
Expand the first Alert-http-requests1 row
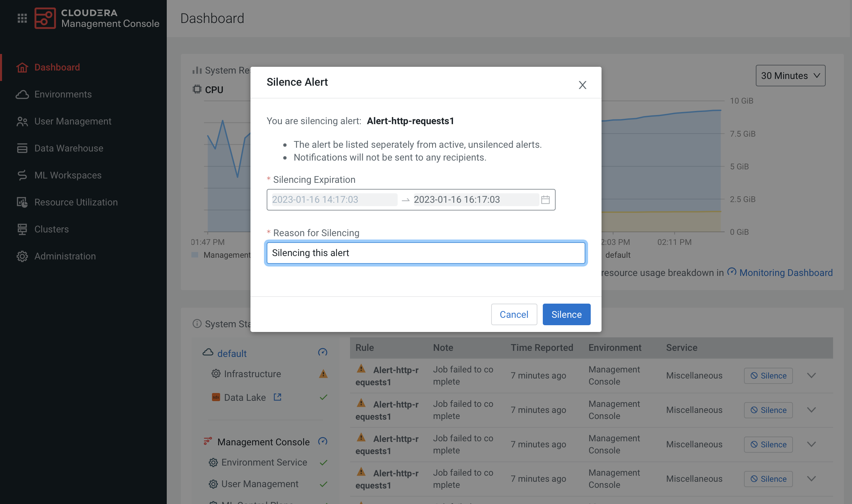(x=811, y=375)
